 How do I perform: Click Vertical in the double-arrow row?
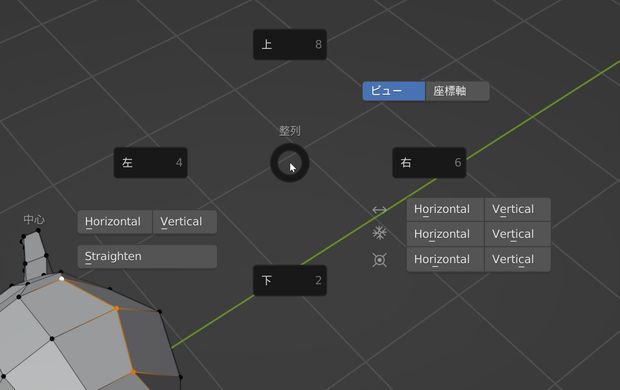pyautogui.click(x=517, y=209)
